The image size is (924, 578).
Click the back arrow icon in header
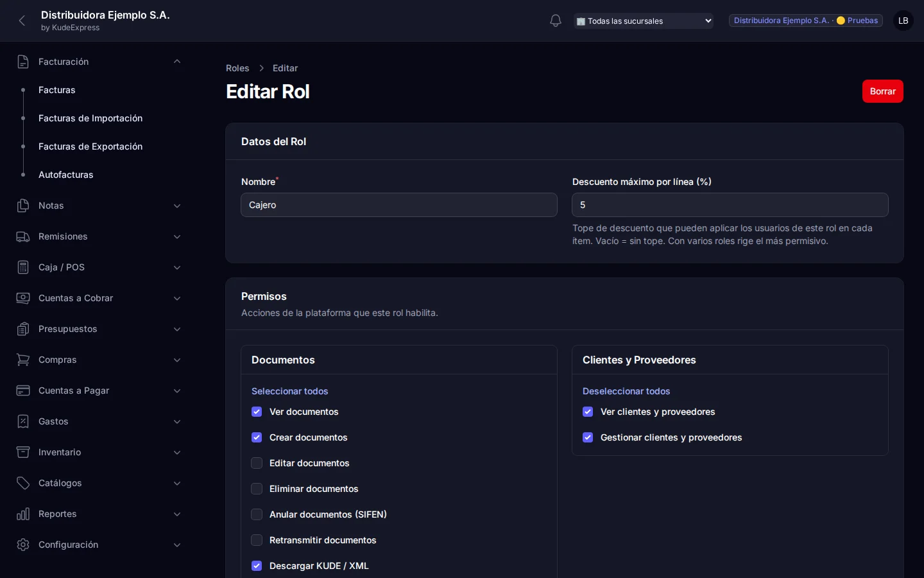(x=22, y=21)
